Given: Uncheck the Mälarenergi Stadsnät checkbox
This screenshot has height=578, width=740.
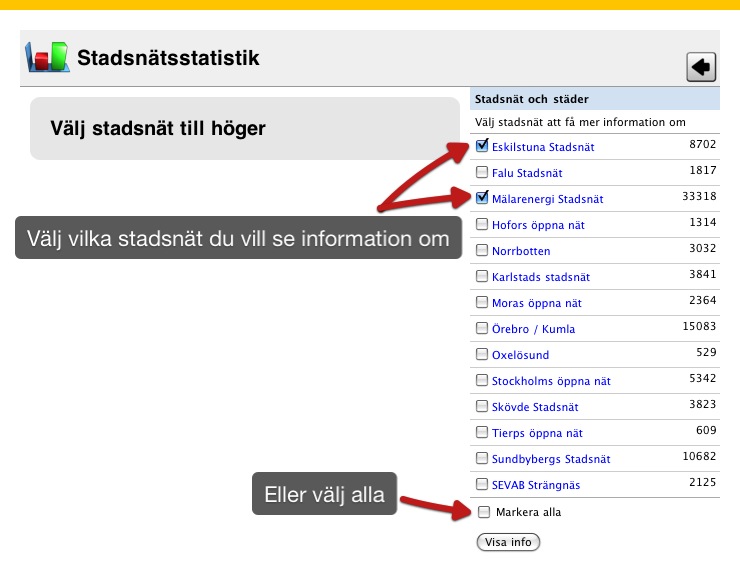Looking at the screenshot, I should pos(482,198).
